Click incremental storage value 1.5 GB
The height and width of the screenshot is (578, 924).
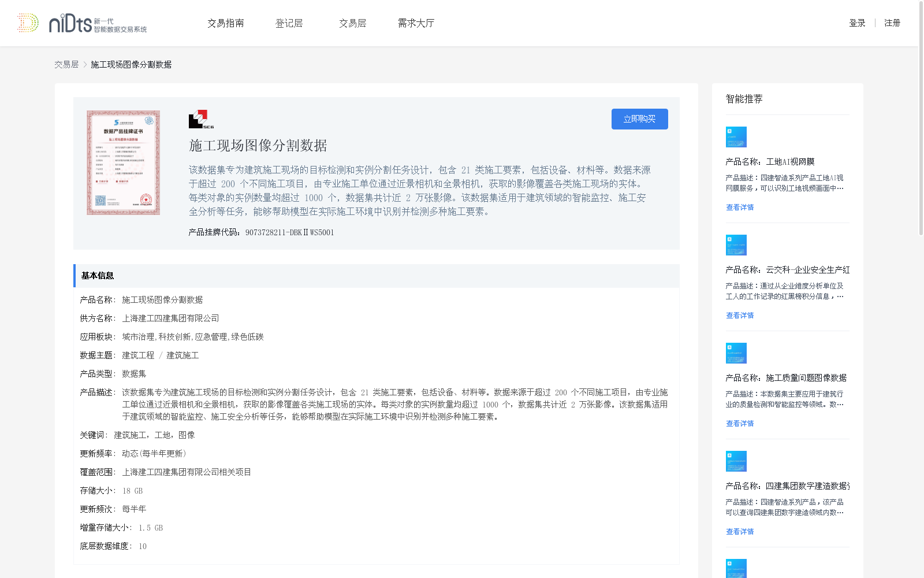151,528
